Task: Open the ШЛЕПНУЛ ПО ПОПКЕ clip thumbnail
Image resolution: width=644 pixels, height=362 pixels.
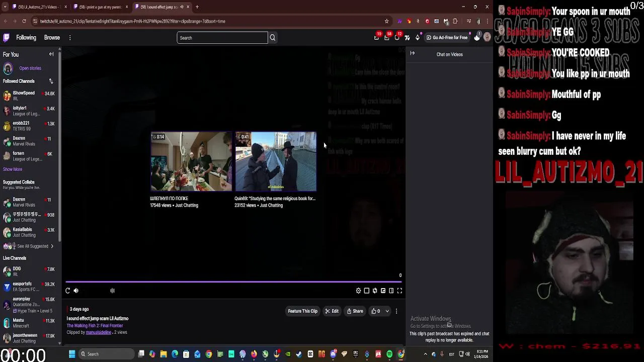Action: 191,161
